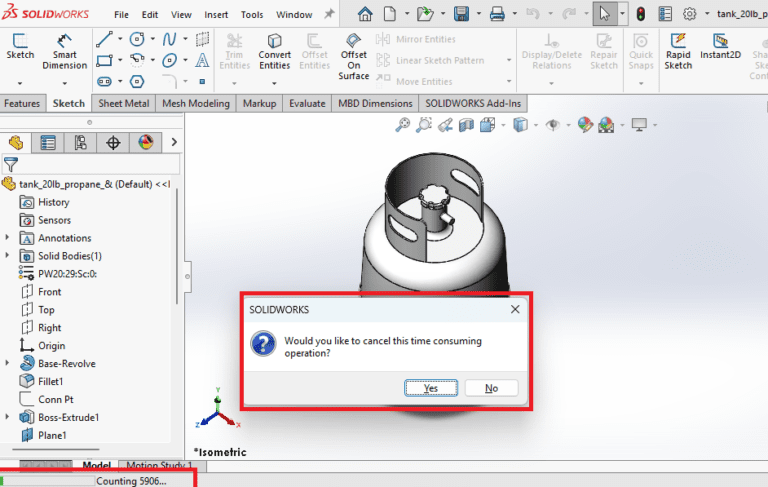Select the Ellipse sketch tool

click(x=169, y=60)
